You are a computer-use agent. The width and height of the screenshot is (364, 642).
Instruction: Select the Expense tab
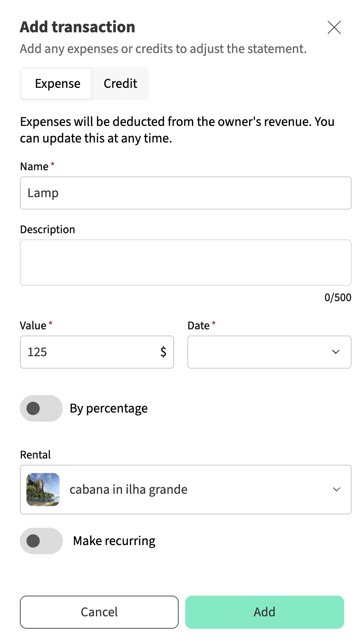[x=57, y=84]
